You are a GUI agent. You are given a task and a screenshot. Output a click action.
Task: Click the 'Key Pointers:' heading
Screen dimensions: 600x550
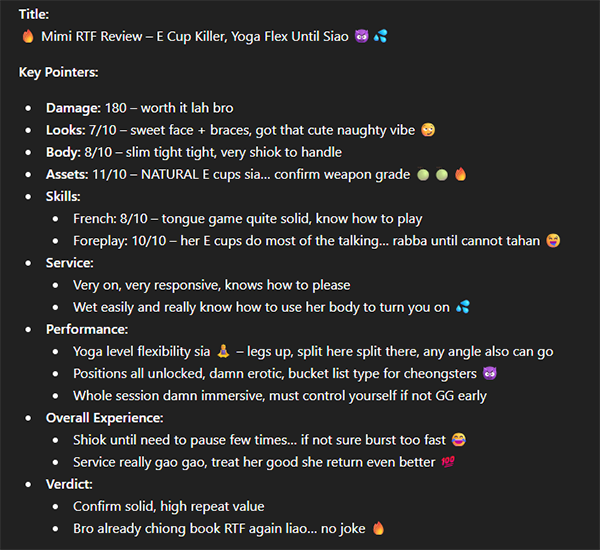pyautogui.click(x=59, y=72)
